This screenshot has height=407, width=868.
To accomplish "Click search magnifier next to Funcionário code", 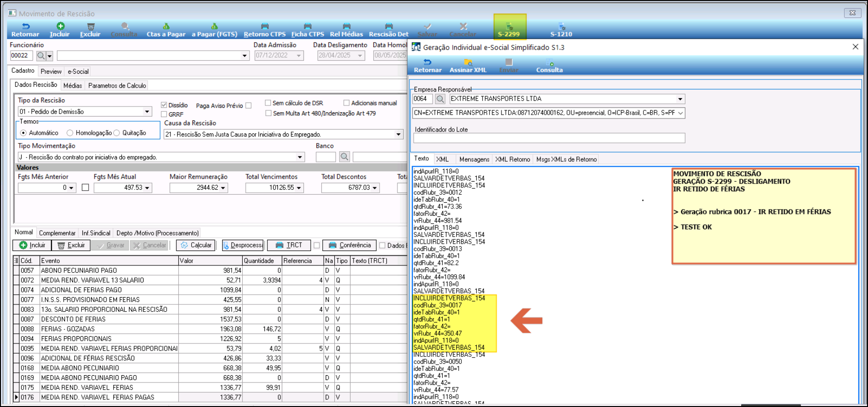I will click(x=40, y=56).
